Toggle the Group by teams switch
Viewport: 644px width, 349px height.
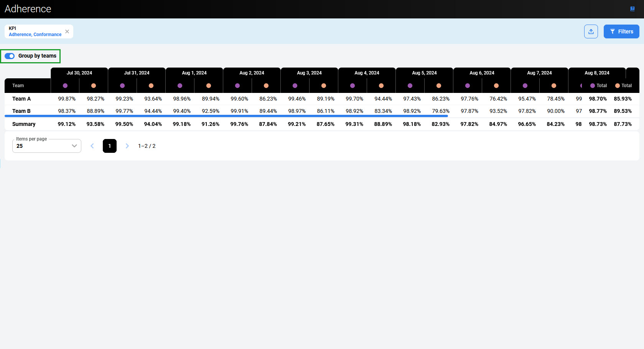10,56
